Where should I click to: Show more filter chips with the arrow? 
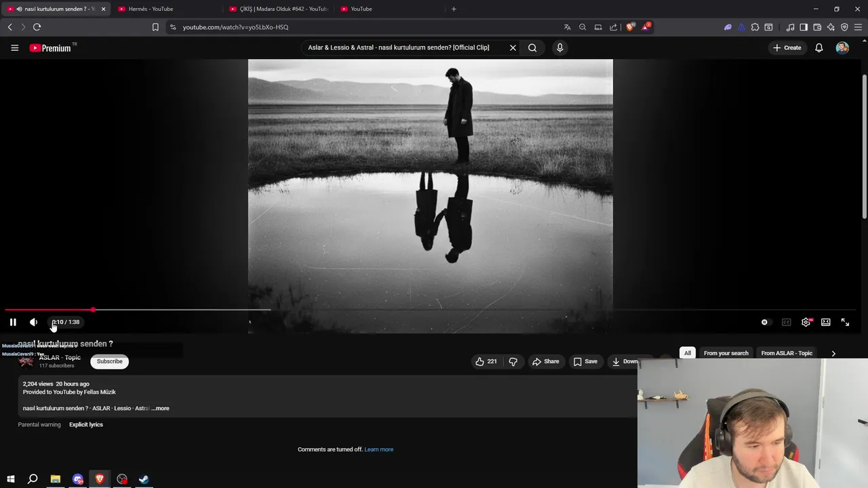tap(833, 353)
